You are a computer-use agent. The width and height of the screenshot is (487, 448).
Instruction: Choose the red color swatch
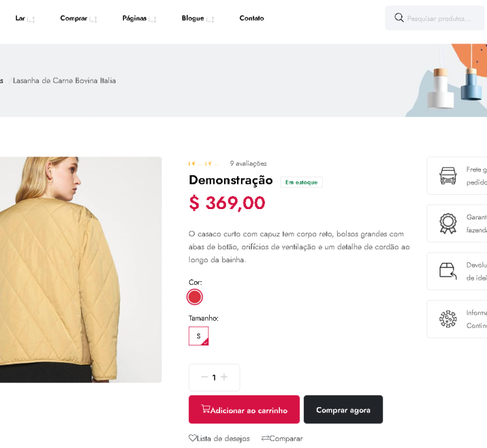(194, 297)
